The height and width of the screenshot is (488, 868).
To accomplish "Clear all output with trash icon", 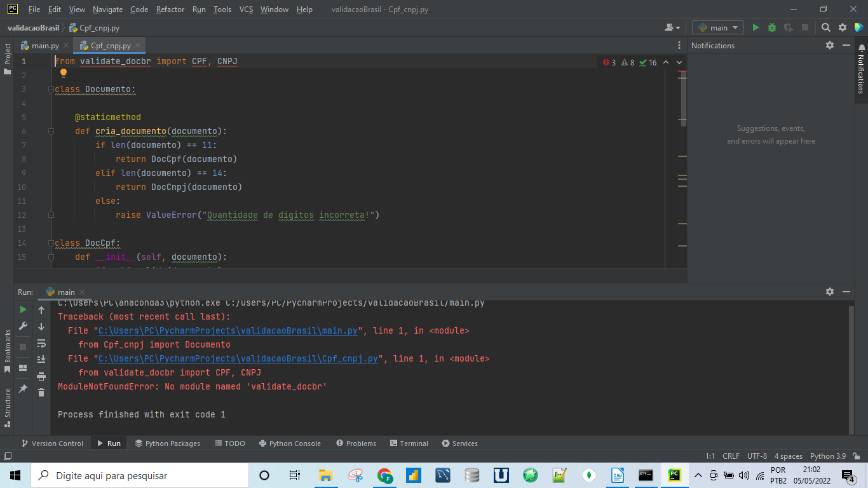I will tap(41, 392).
